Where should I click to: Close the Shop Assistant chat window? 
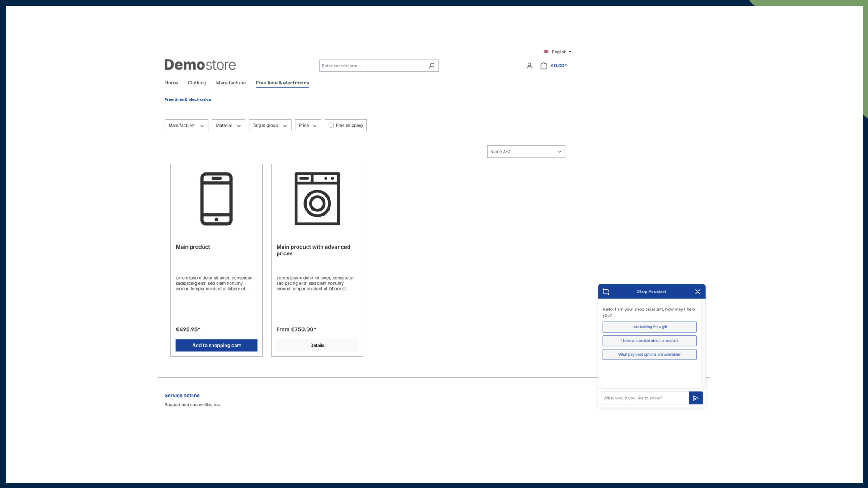[x=698, y=291]
